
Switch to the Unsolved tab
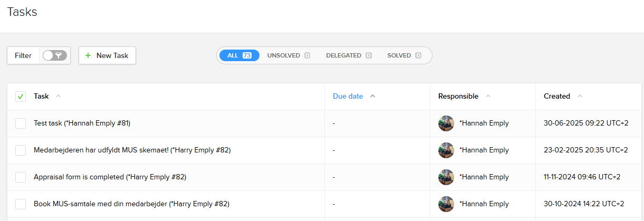[288, 55]
